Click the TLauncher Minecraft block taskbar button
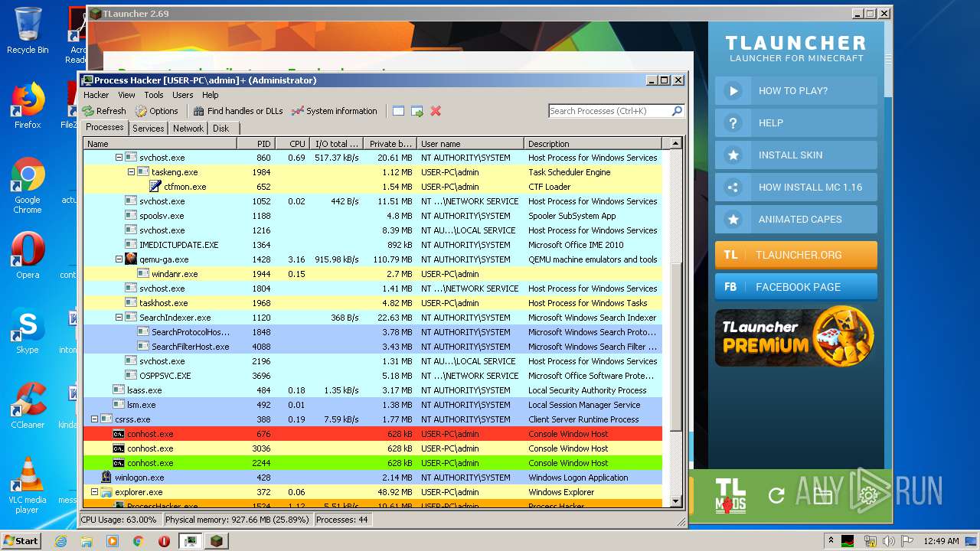 217,540
